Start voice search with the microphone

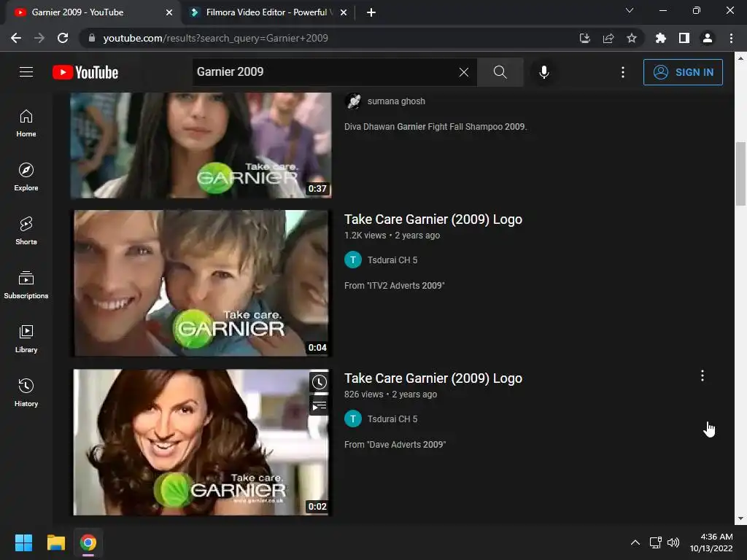pos(543,72)
